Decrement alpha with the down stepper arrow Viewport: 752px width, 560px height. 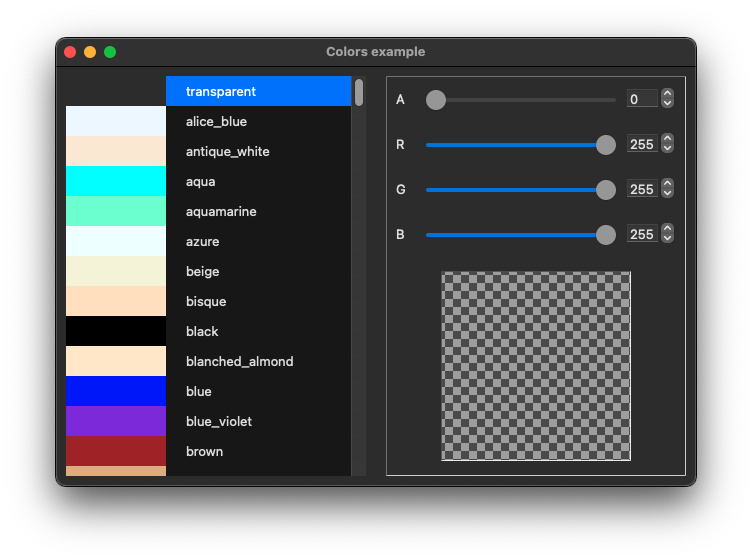[x=667, y=103]
